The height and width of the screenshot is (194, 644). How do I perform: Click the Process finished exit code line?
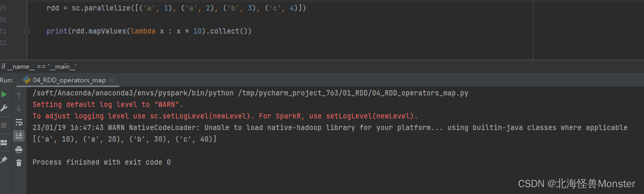tap(102, 163)
